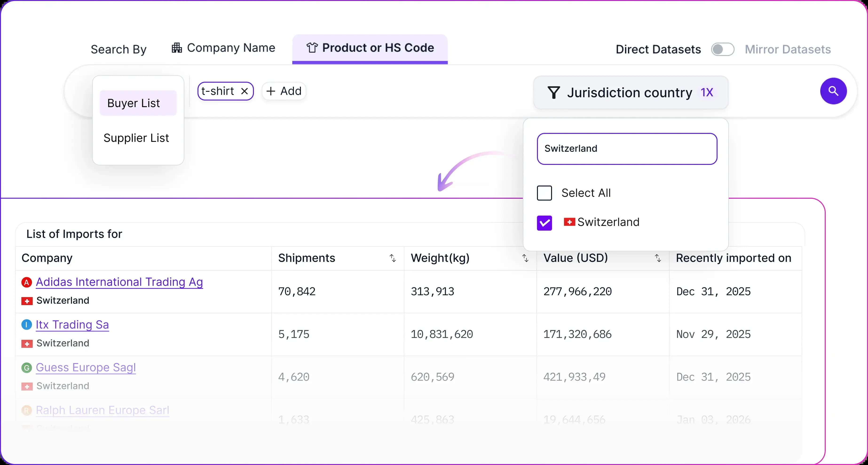Select Product or HS Code tab
868x465 pixels.
tap(370, 48)
